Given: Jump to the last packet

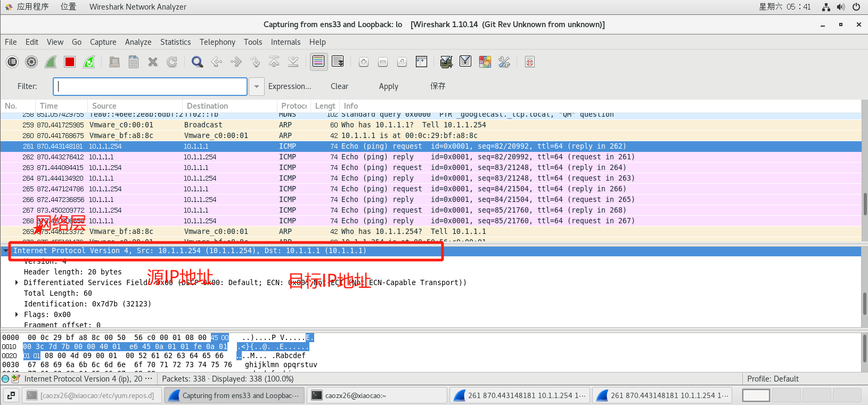Looking at the screenshot, I should (x=293, y=62).
